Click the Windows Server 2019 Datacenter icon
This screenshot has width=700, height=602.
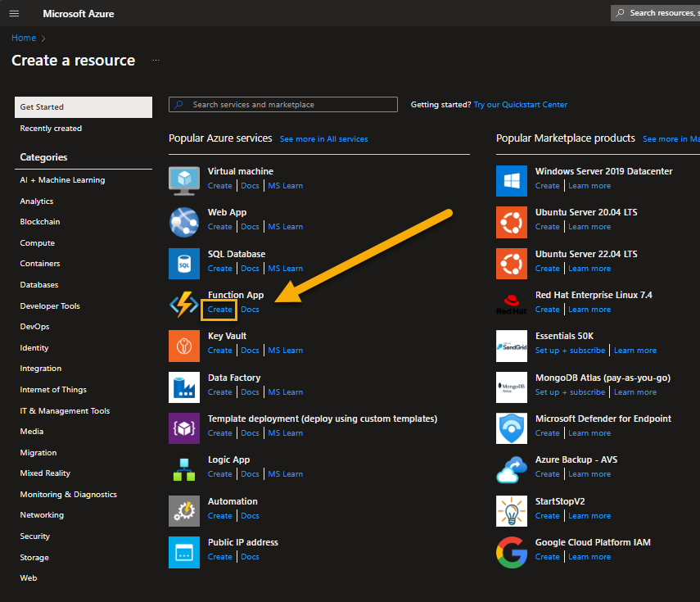pyautogui.click(x=512, y=181)
